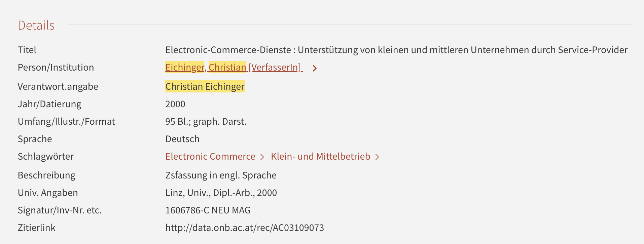644x244 pixels.
Task: Click the language value Deutsch
Action: pos(182,139)
